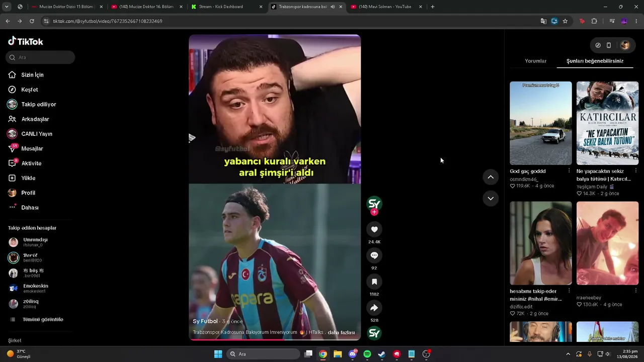Image resolution: width=644 pixels, height=362 pixels.
Task: Open Arkadaşlar page
Action: 29,119
